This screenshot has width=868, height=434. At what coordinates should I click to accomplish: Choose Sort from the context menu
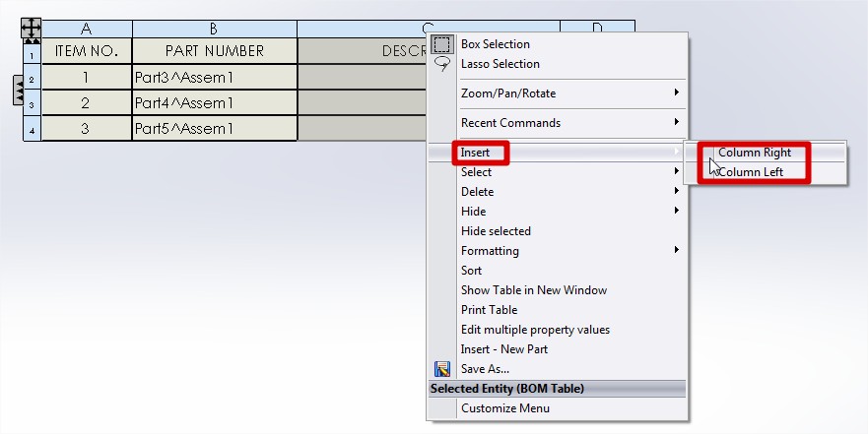click(x=472, y=271)
